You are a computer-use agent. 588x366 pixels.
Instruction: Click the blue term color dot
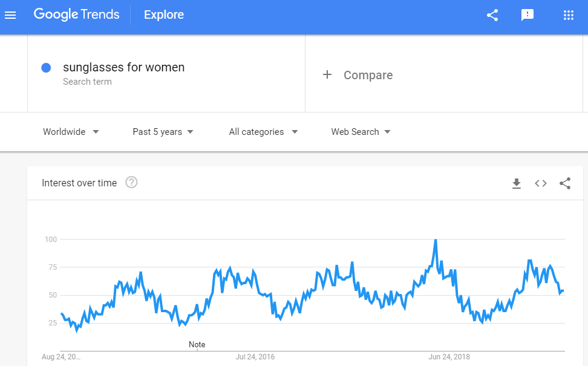(46, 68)
